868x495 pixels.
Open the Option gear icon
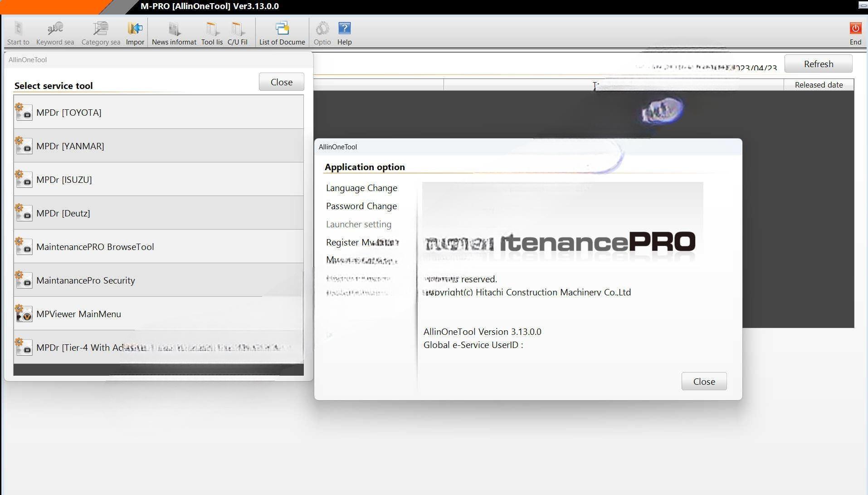(x=322, y=29)
